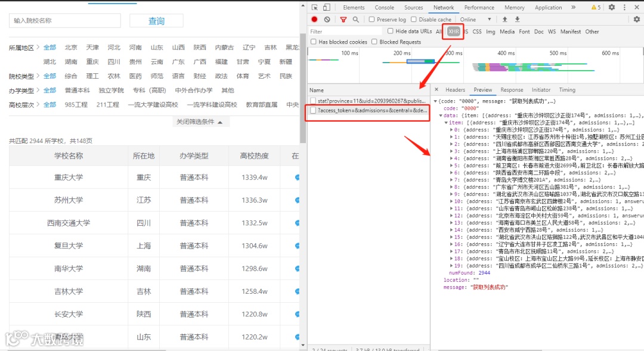This screenshot has height=351, width=644.
Task: Show the warnings count badge
Action: pos(596,7)
